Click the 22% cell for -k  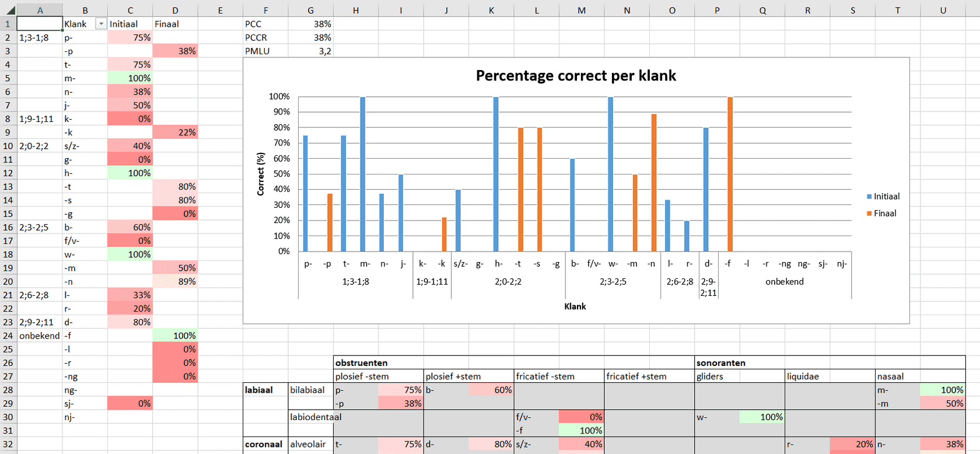tap(175, 132)
